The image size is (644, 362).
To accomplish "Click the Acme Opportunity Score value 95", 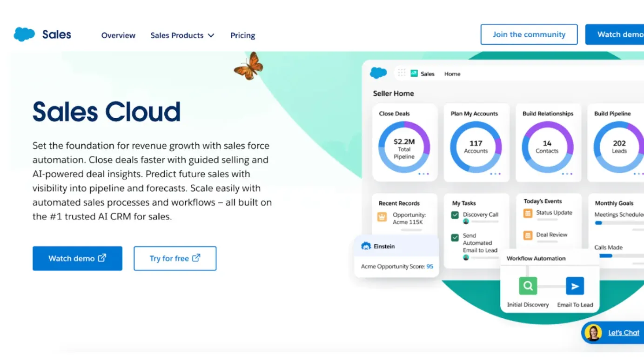I will point(429,267).
